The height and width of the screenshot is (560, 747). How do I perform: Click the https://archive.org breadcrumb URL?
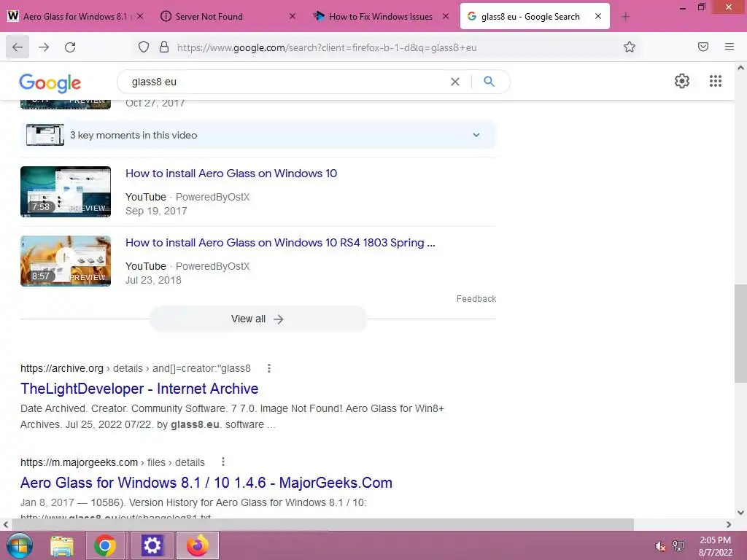tap(62, 368)
